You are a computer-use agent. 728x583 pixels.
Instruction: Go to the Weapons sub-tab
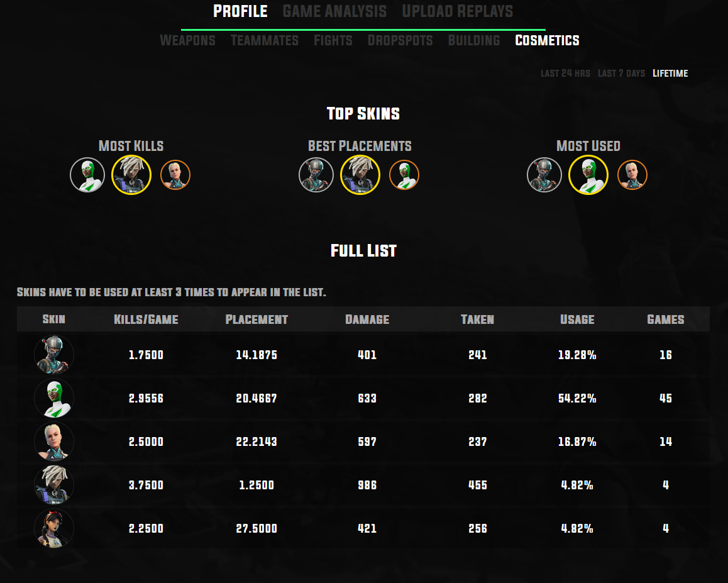pos(187,40)
